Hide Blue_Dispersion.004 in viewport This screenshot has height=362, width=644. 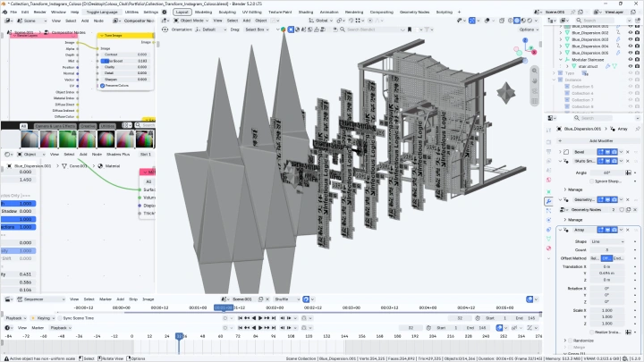tap(630, 46)
